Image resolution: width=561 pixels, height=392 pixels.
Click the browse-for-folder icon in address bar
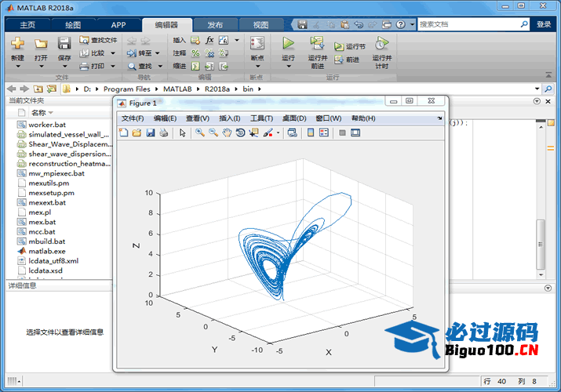[x=52, y=89]
